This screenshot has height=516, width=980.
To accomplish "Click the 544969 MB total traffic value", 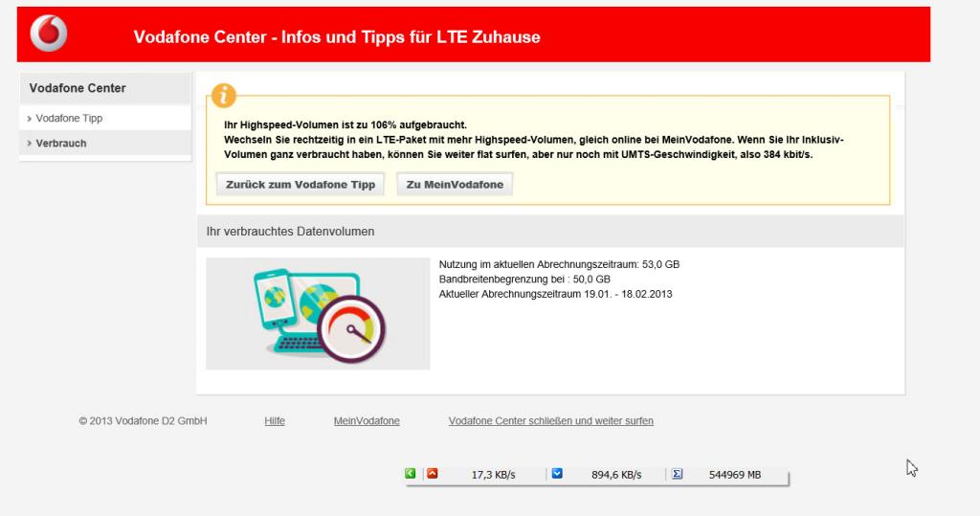I will (735, 475).
